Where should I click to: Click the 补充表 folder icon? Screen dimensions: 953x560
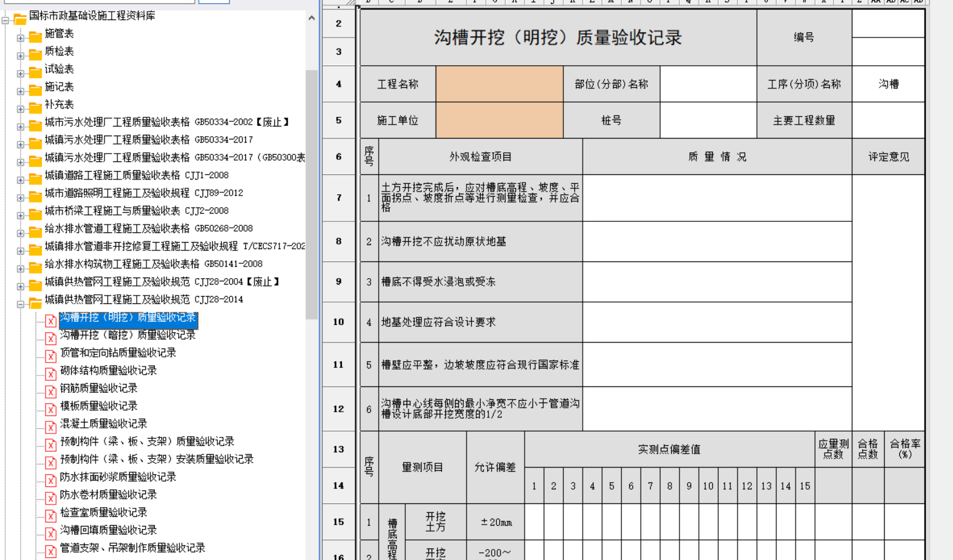[35, 106]
